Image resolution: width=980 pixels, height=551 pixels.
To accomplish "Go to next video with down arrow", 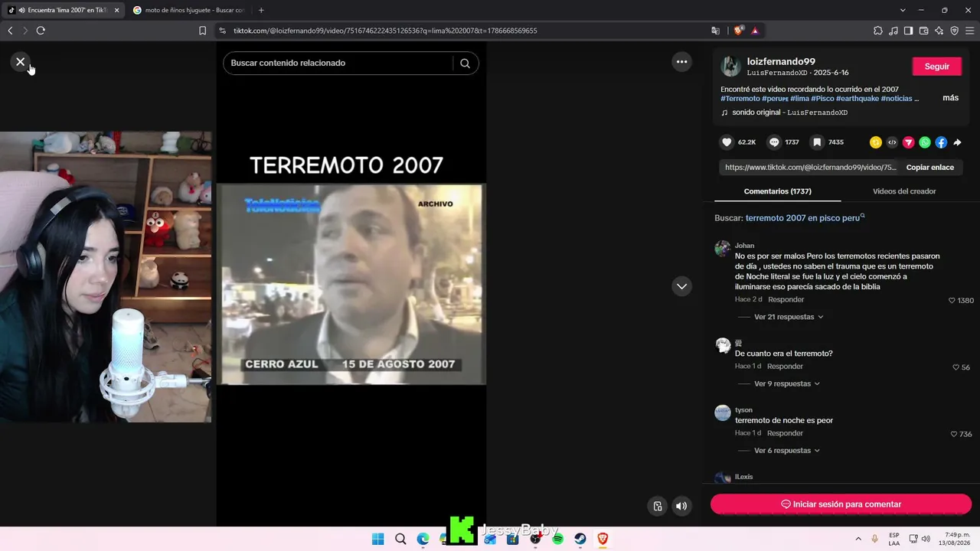I will [681, 286].
